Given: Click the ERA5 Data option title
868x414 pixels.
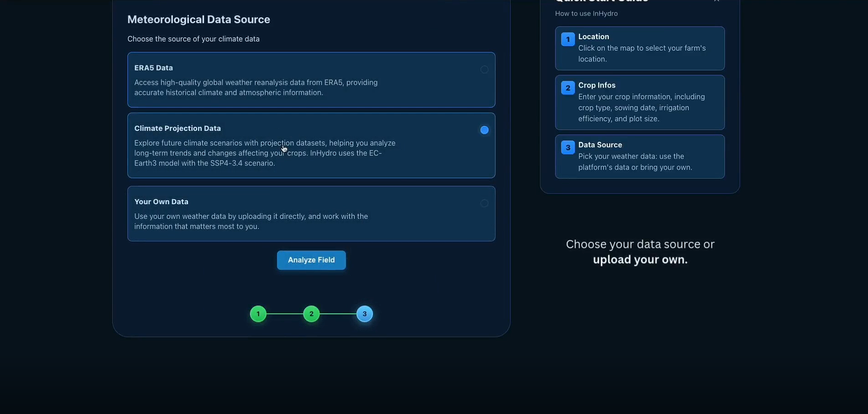Looking at the screenshot, I should point(153,67).
